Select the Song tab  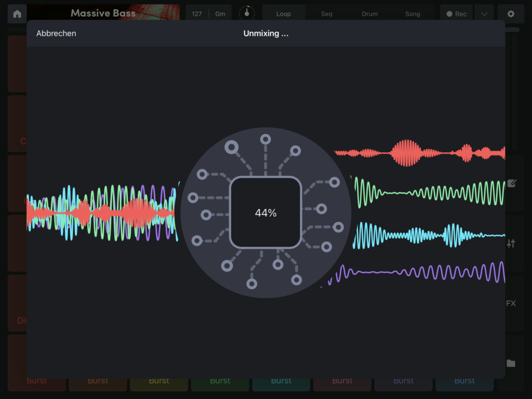[x=413, y=14]
